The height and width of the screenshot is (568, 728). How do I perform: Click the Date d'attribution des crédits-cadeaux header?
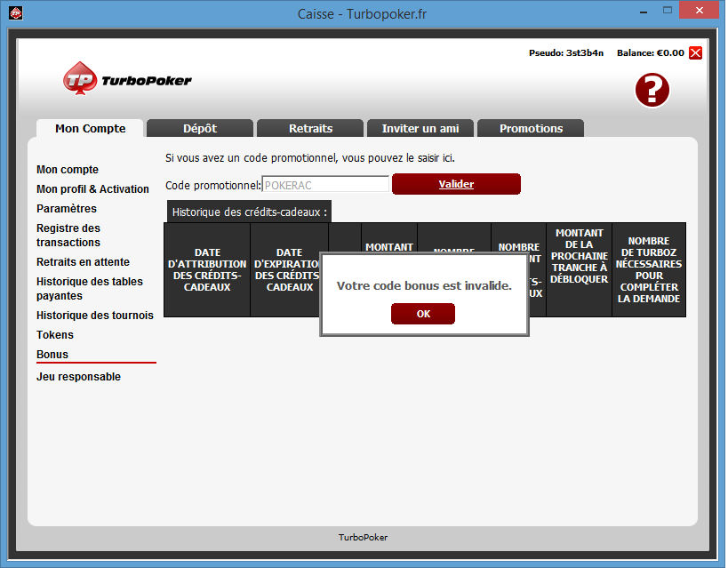(x=207, y=270)
